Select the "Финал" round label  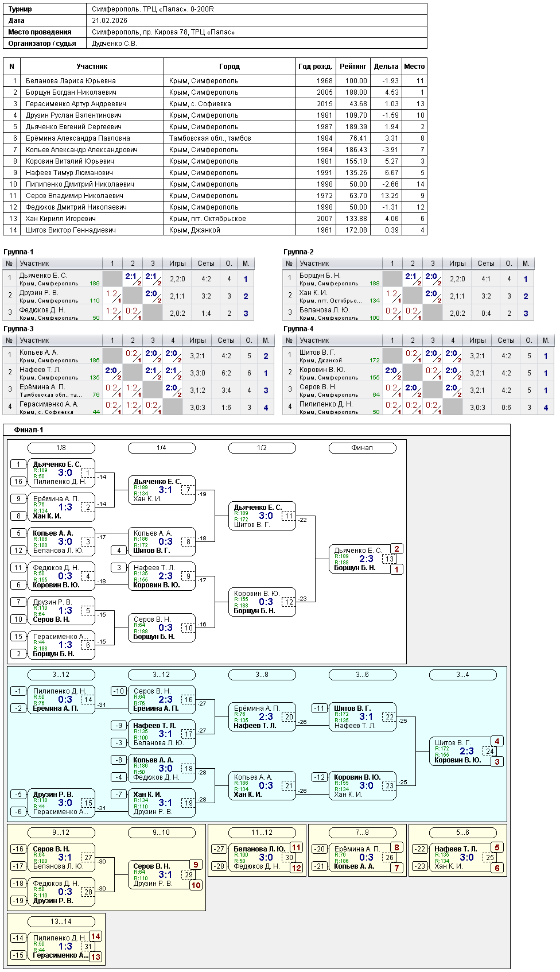[362, 448]
